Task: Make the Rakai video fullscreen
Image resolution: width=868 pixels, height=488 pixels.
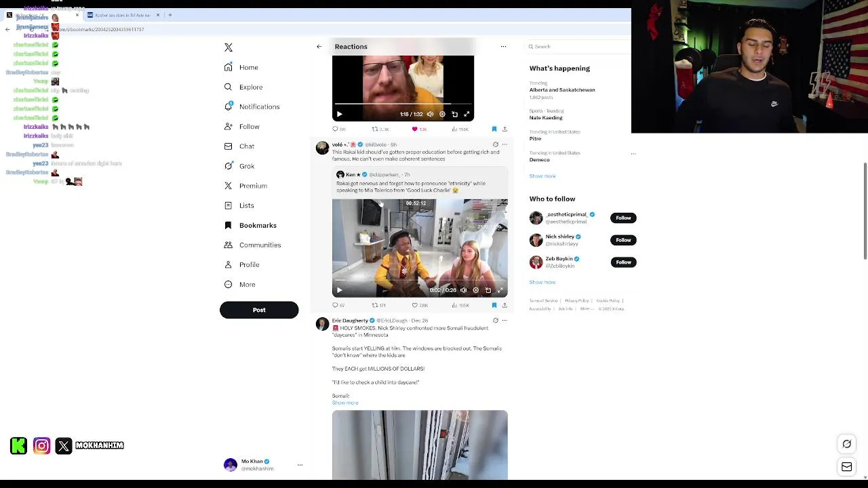Action: pos(500,290)
